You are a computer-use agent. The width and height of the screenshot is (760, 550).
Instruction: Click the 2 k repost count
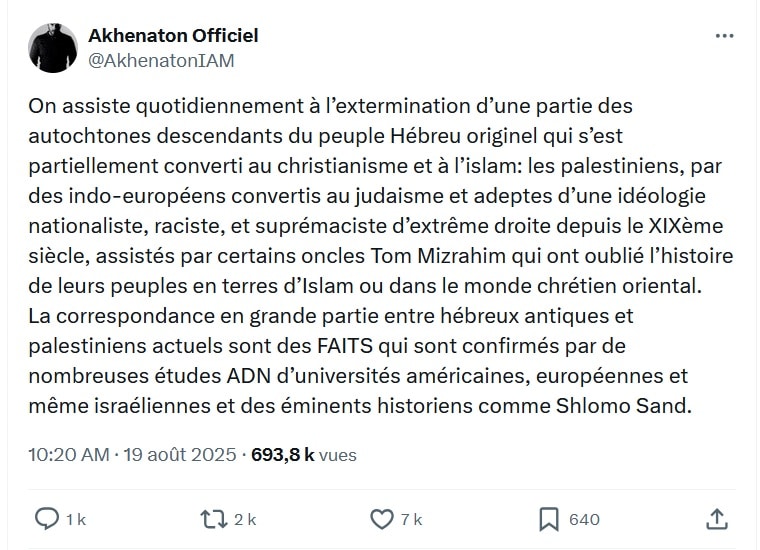246,519
